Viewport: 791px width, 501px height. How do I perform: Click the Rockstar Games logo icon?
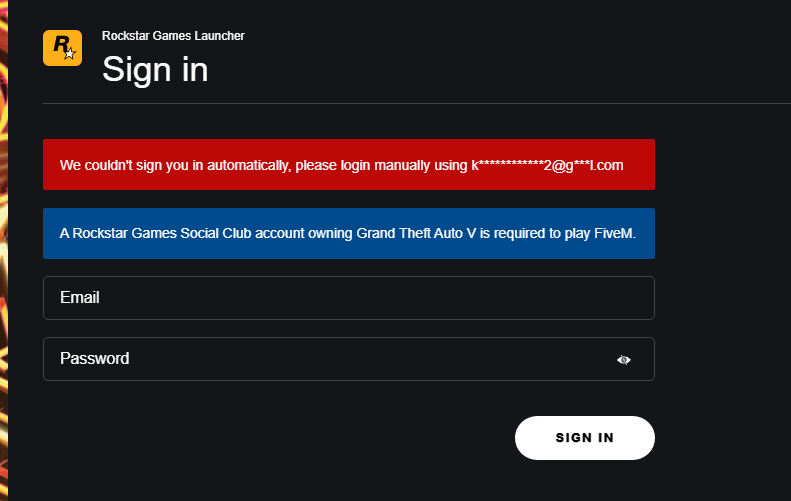62,48
